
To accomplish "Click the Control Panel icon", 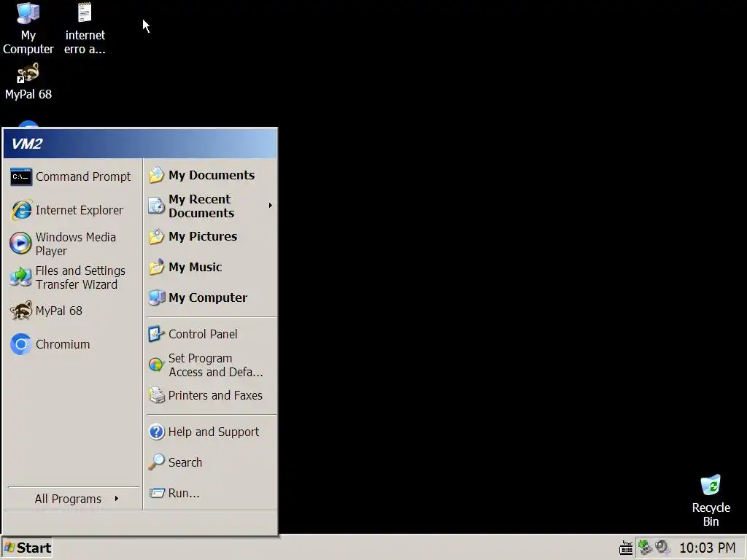I will pyautogui.click(x=156, y=334).
